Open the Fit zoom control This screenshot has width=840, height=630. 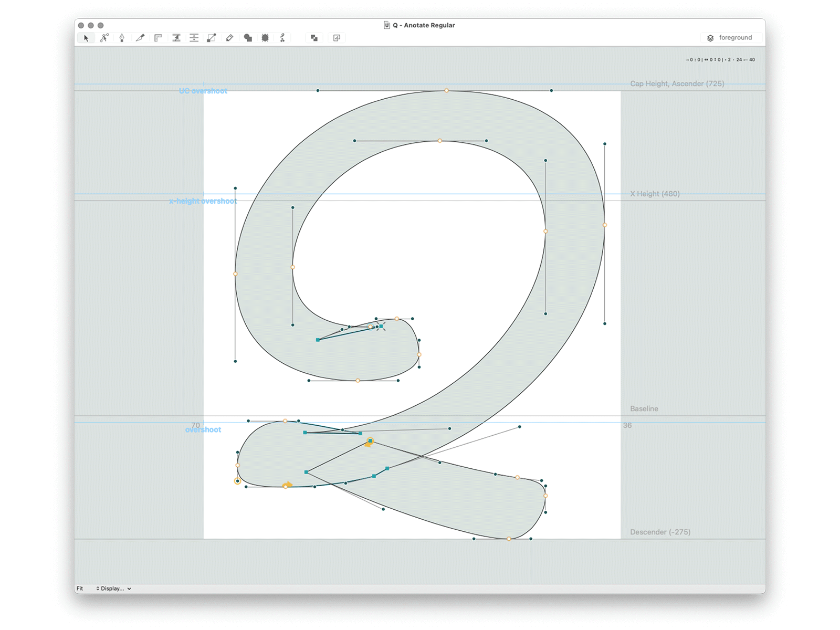(80, 589)
